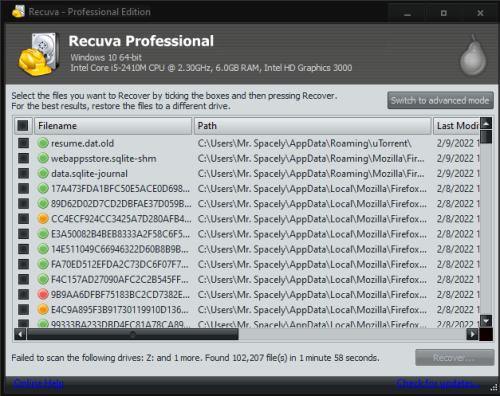500x396 pixels.
Task: Click the orange status icon of the CC4ECF924CC3425A7D280AFB4 file
Action: coord(43,219)
